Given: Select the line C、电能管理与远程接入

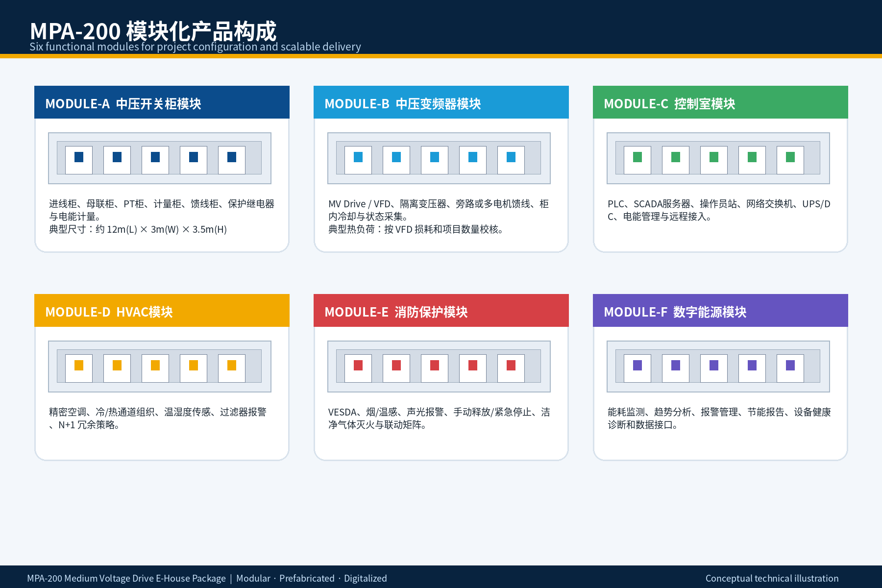Looking at the screenshot, I should 660,217.
